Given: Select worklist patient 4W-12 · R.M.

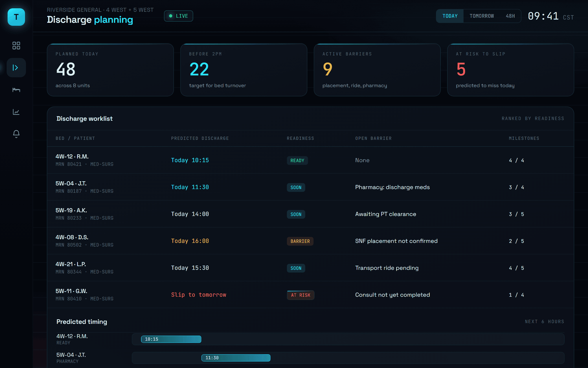Looking at the screenshot, I should pos(72,157).
